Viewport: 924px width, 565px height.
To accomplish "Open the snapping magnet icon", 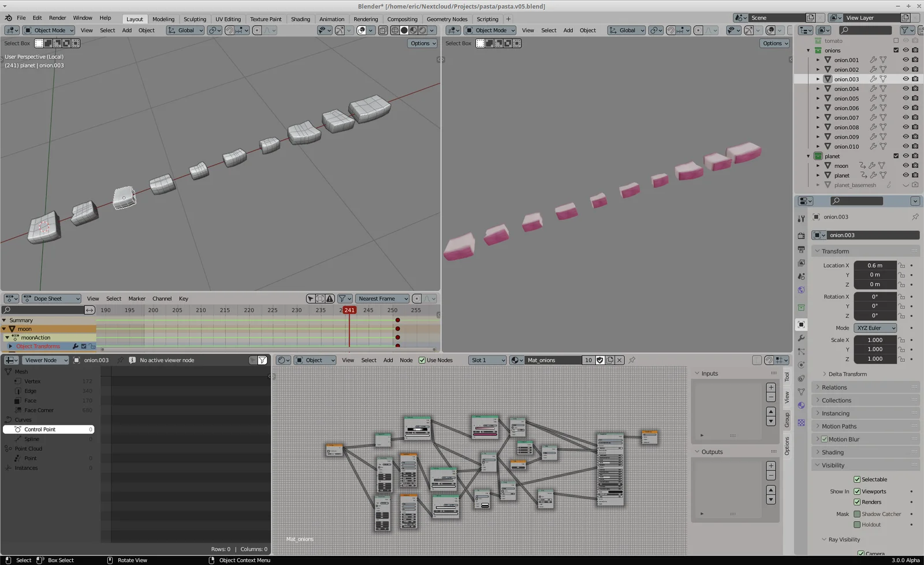I will [x=228, y=30].
